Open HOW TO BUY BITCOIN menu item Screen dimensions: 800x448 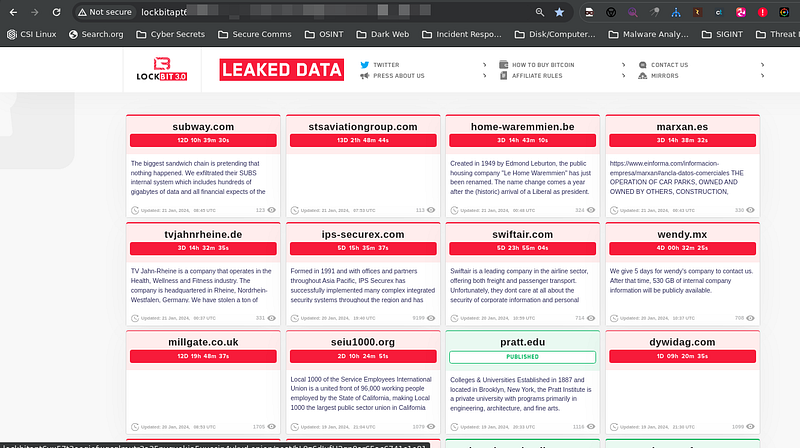coord(543,65)
